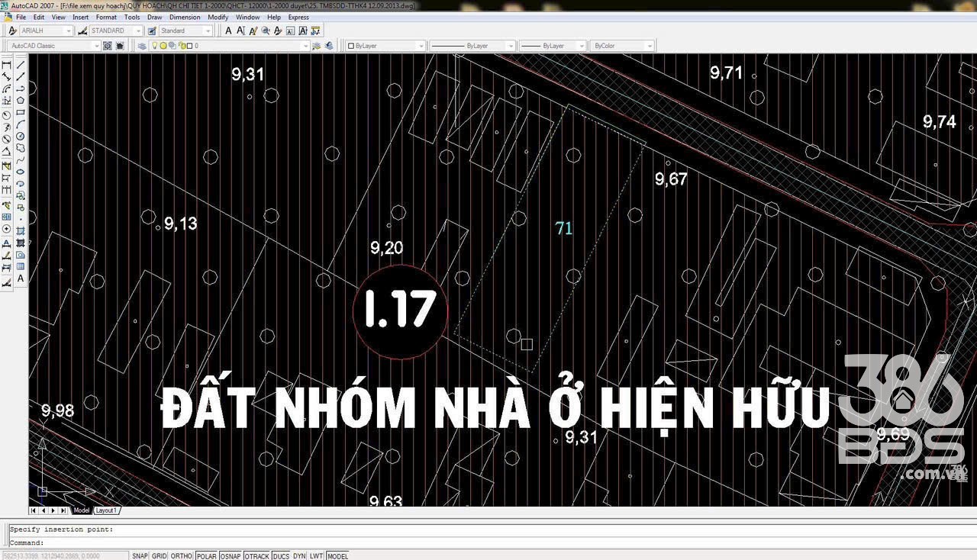This screenshot has height=560, width=977.
Task: Open the Layer Properties Manager icon
Action: click(142, 46)
